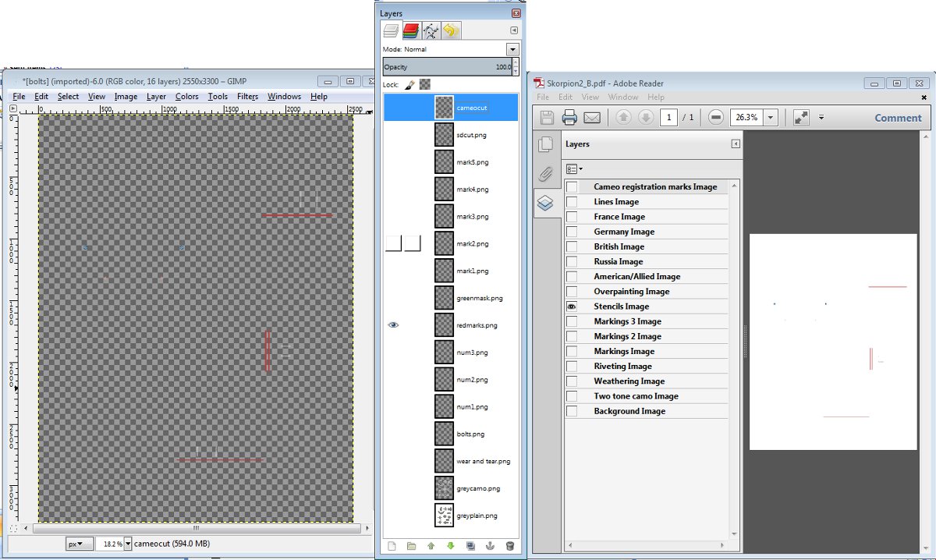Open the Filters menu in GIMP
Image resolution: width=936 pixels, height=560 pixels.
coord(247,97)
